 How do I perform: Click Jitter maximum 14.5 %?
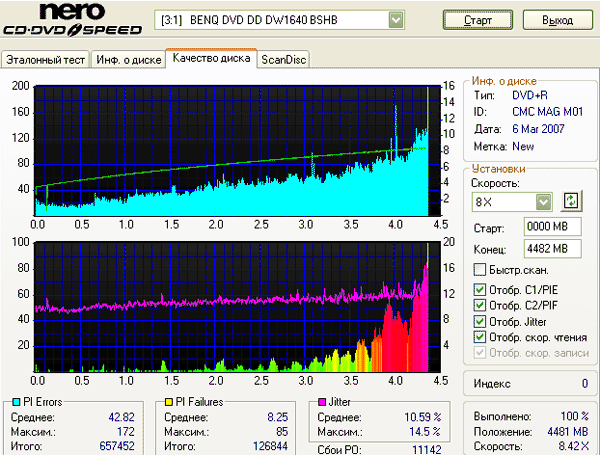coord(425,432)
